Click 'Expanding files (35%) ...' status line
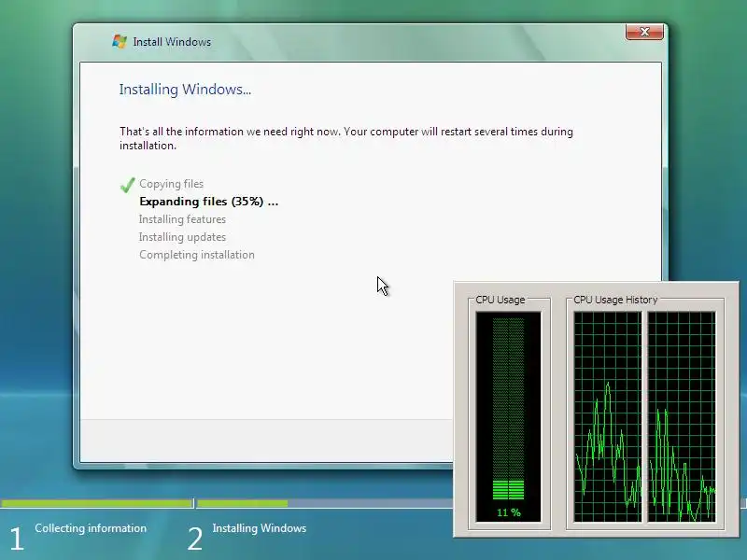The width and height of the screenshot is (747, 560). coord(208,202)
